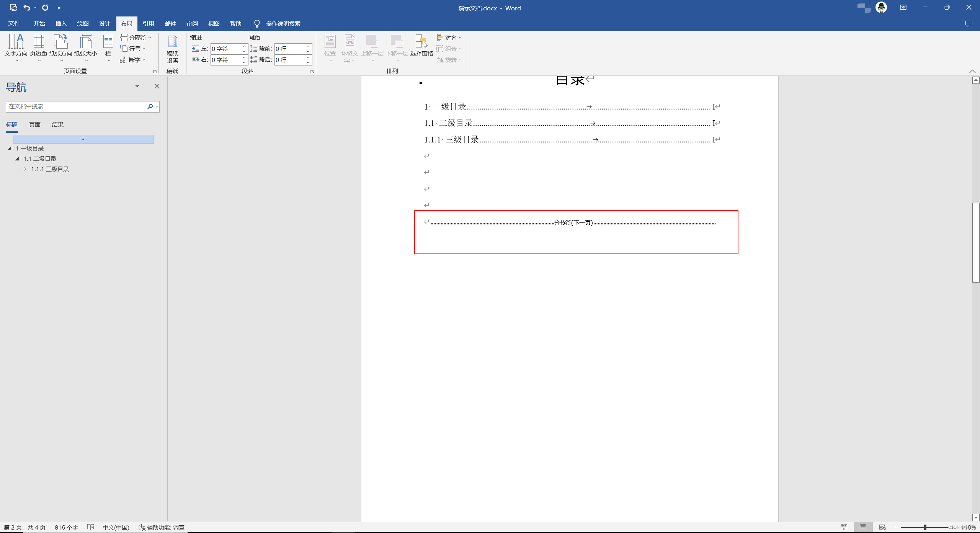This screenshot has width=980, height=533.
Task: Open Paper Orientation (纸张方向) options
Action: tap(61, 47)
